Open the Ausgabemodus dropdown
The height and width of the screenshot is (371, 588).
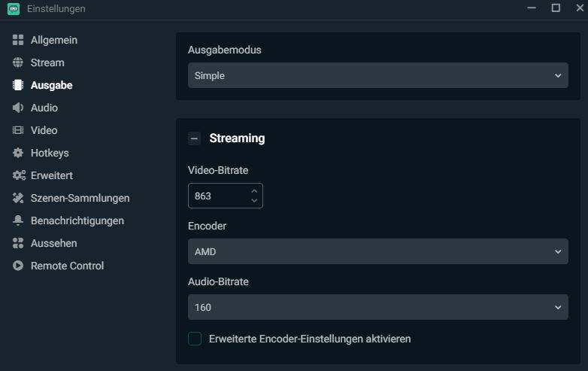[377, 75]
